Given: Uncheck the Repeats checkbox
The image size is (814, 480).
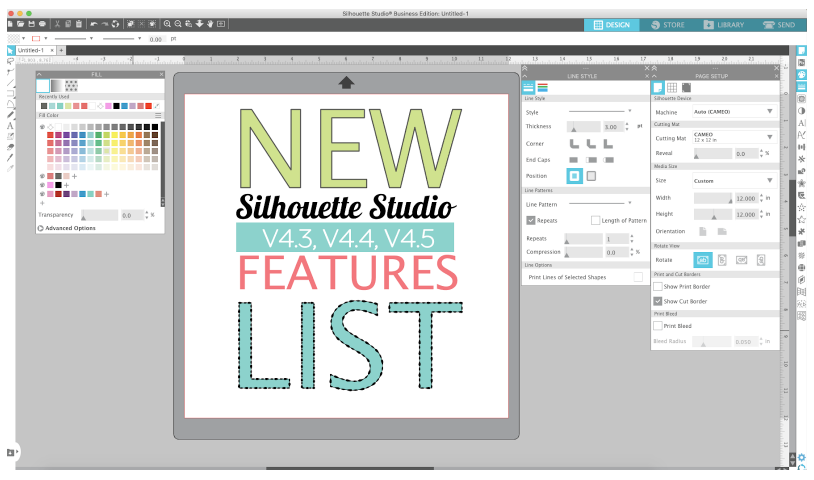Looking at the screenshot, I should [x=530, y=220].
